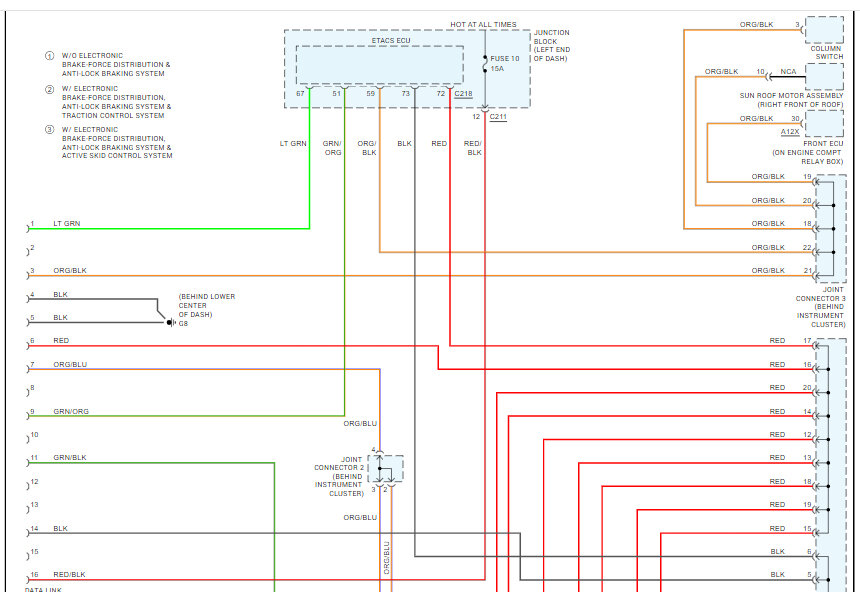
Task: Click LT GRN label at data link pin 1
Action: coord(66,224)
